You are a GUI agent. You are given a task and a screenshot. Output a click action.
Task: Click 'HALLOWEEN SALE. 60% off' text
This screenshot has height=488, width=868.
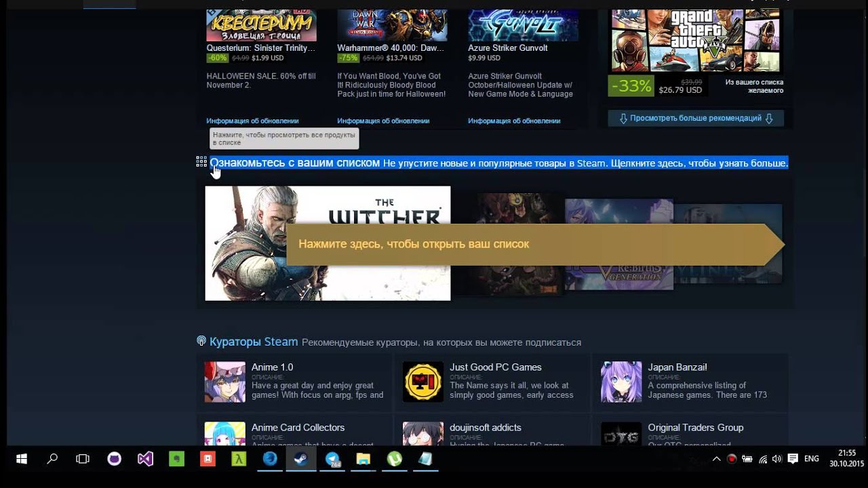coord(260,81)
